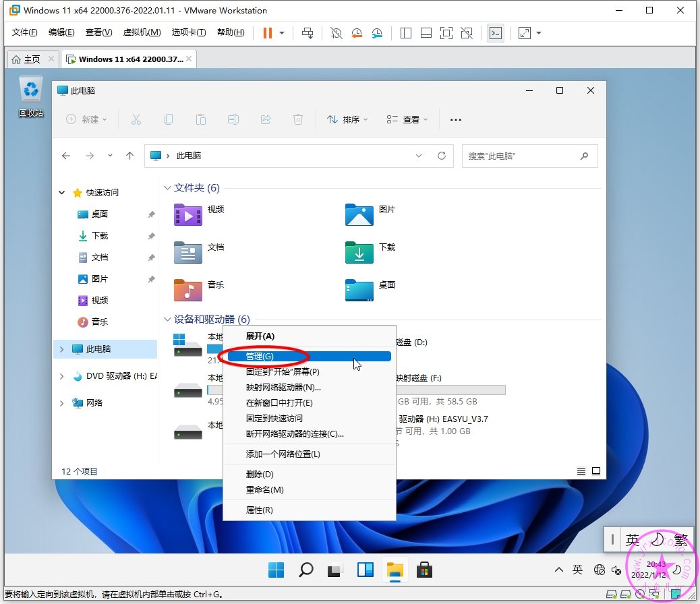Click the Explorer forward arrow
700x604 pixels.
click(90, 155)
